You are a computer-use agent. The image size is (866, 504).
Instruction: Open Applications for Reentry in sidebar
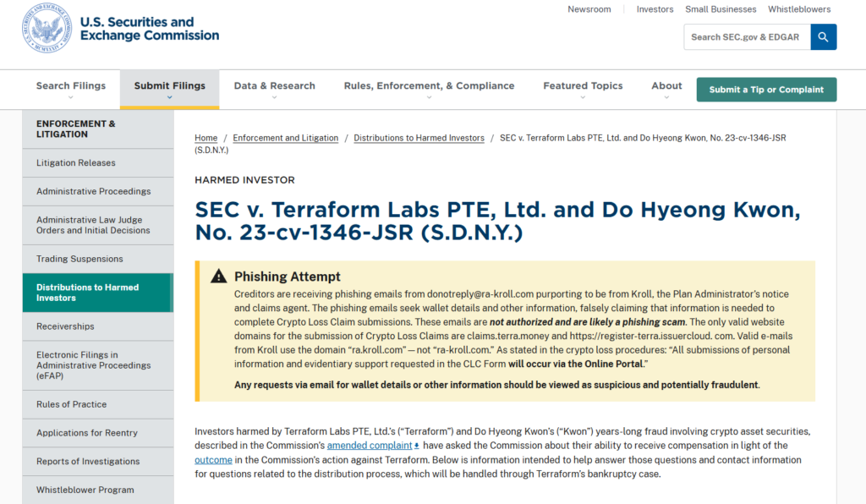coord(98,433)
